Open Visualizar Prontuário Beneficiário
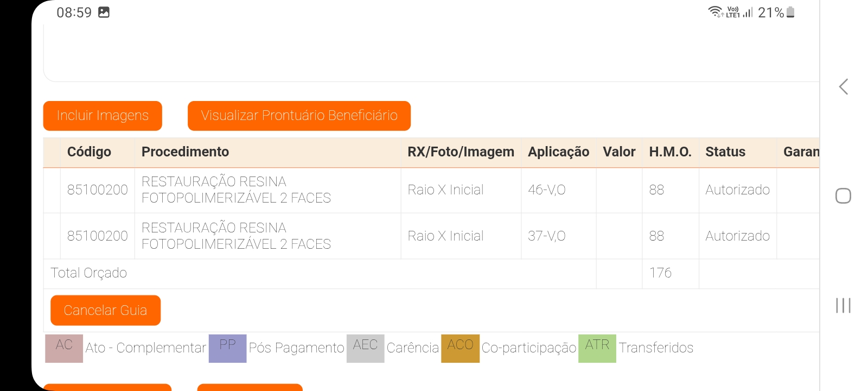 coord(299,116)
